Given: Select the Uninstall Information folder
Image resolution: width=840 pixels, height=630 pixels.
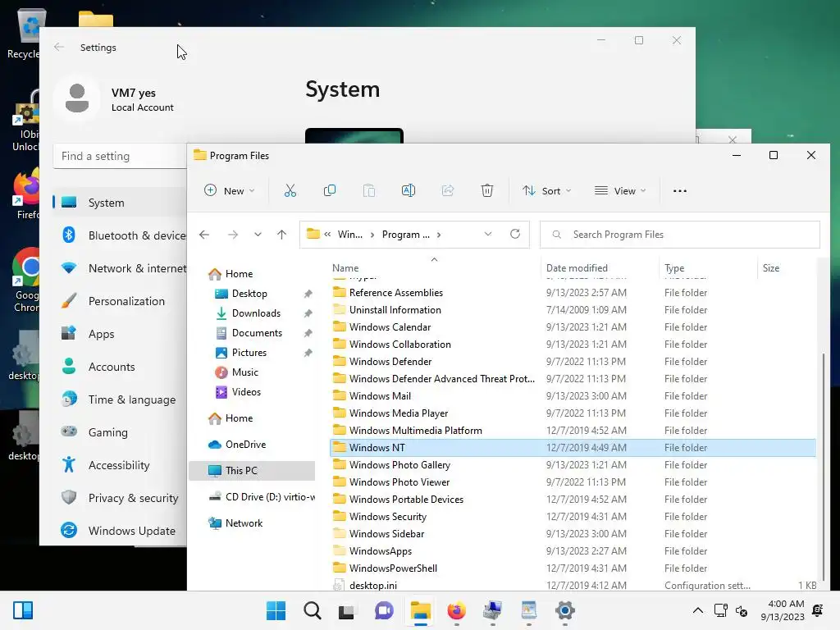Looking at the screenshot, I should coord(573,309).
